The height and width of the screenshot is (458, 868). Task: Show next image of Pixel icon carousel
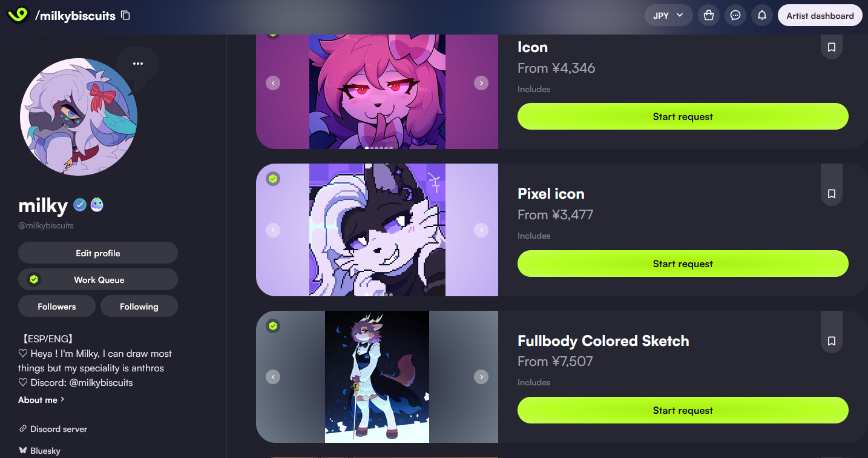point(481,230)
